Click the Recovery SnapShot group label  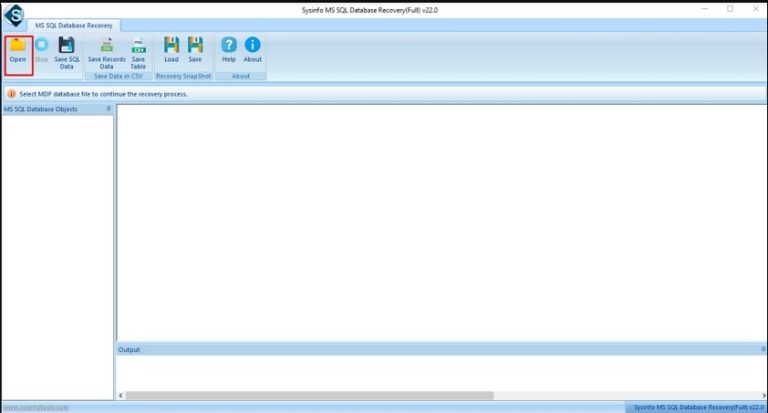[x=184, y=76]
